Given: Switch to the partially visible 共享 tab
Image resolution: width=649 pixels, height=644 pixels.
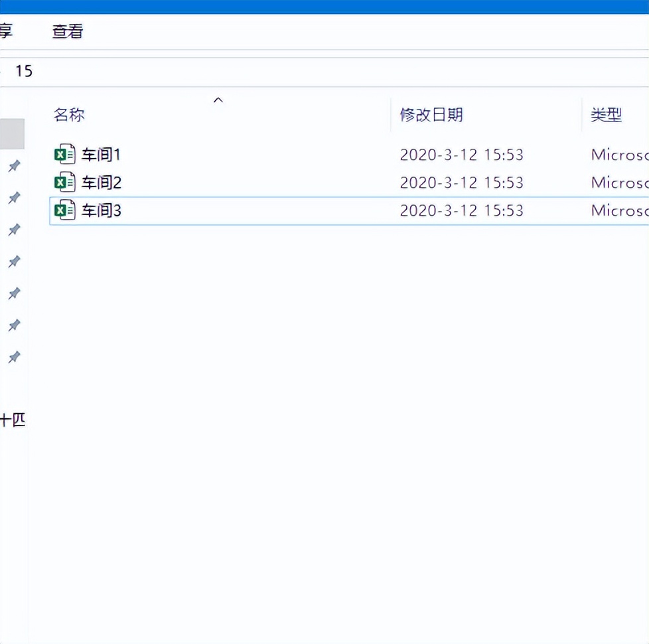Looking at the screenshot, I should coord(6,31).
